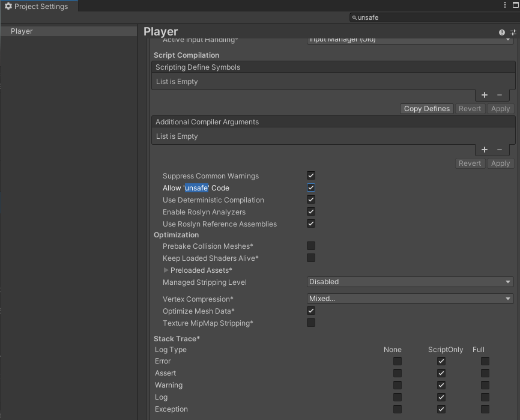520x420 pixels.
Task: Click Apply under Additional Compiler Arguments
Action: (x=500, y=163)
